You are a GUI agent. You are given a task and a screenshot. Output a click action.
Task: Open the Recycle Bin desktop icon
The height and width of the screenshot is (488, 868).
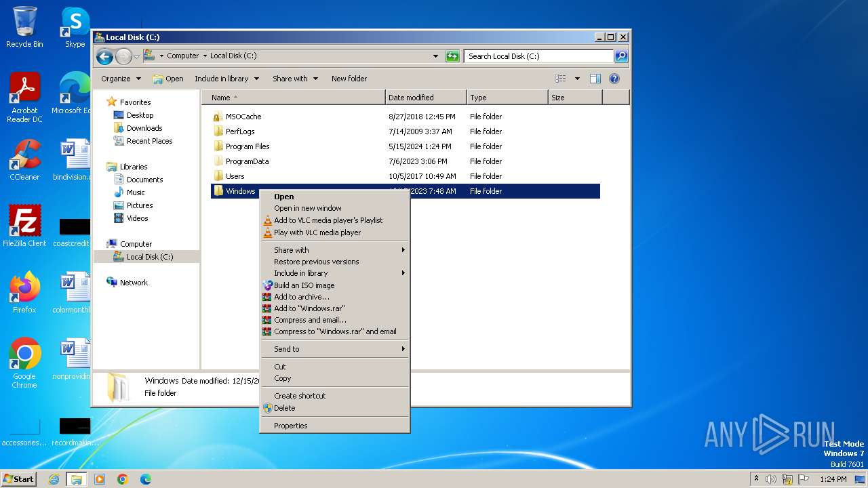(24, 27)
